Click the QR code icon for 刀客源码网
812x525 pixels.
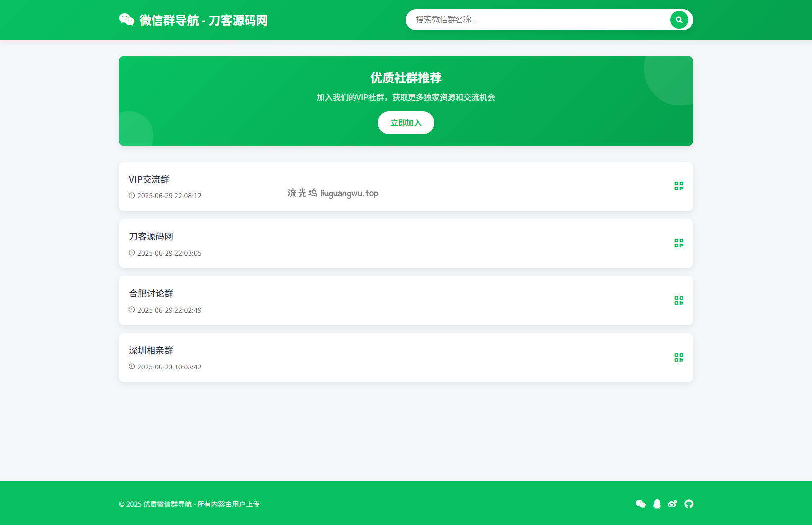679,243
